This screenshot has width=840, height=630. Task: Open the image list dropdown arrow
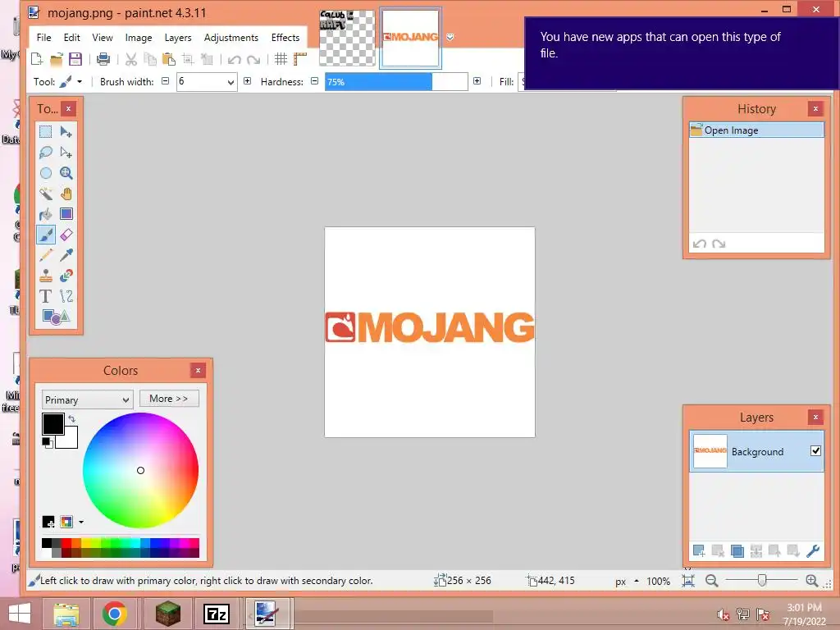(x=450, y=37)
